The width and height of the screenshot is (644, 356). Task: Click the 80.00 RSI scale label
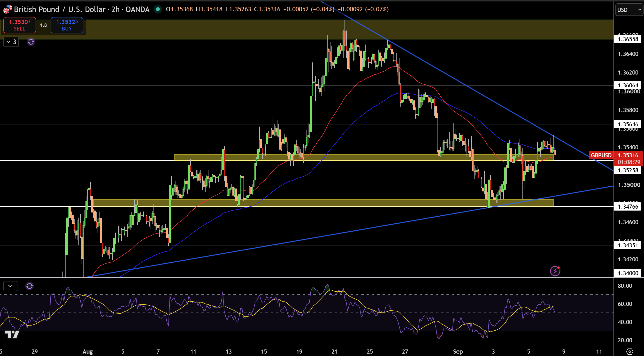(625, 286)
